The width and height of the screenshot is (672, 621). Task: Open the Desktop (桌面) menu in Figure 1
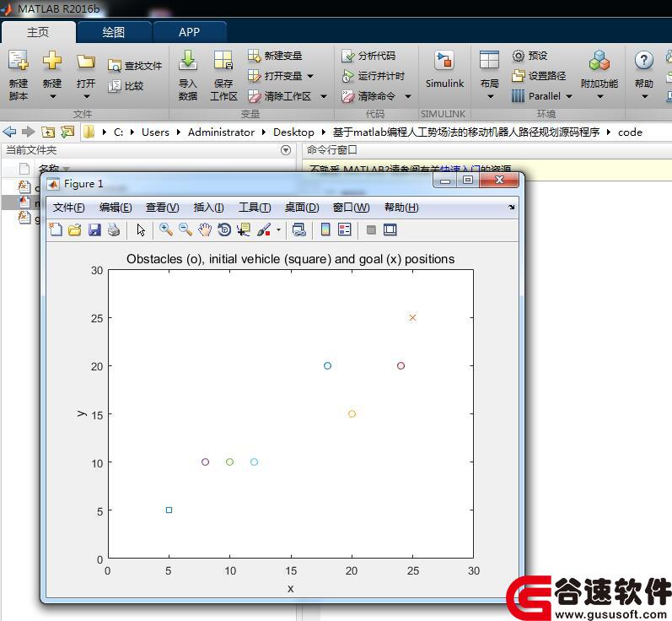click(x=302, y=208)
